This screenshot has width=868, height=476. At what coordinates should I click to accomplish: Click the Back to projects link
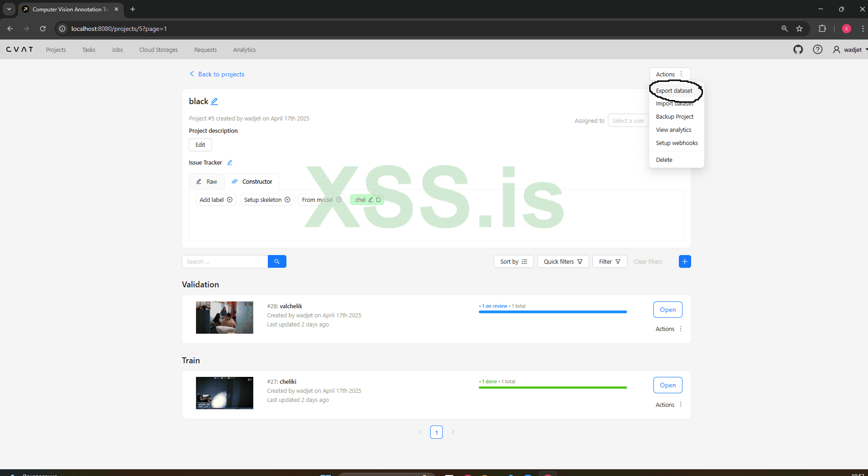coord(217,74)
